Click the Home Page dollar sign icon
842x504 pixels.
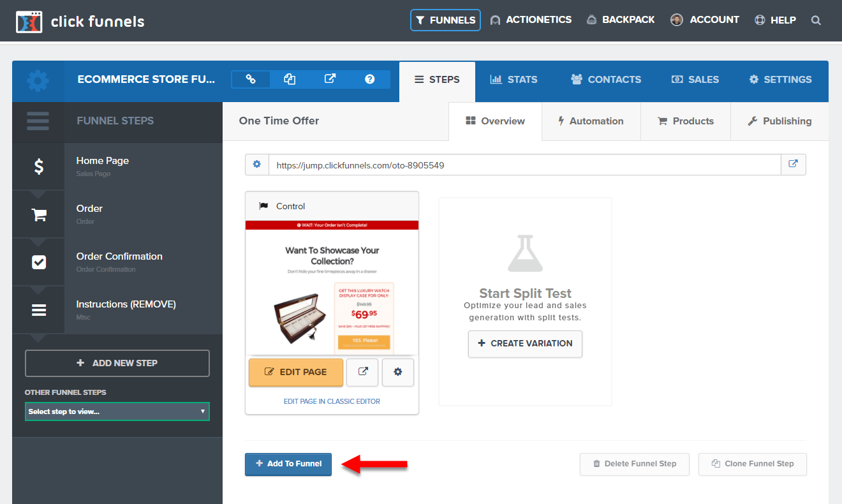38,167
